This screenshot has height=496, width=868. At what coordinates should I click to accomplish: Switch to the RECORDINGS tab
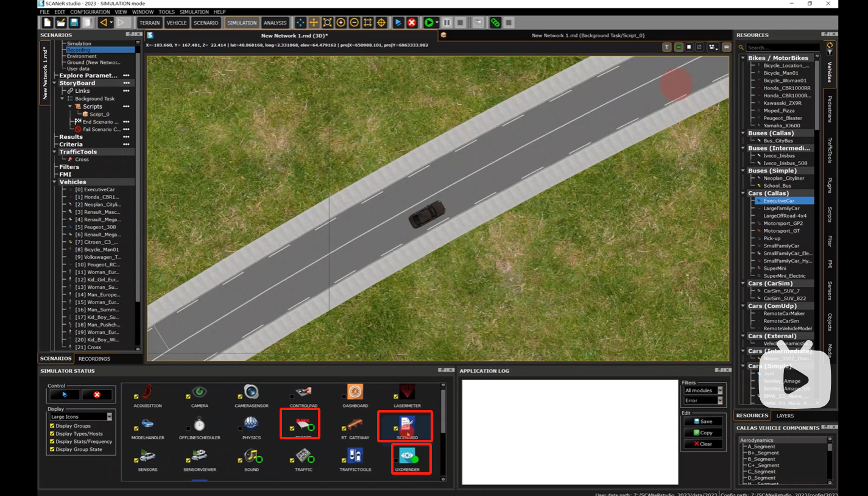94,359
